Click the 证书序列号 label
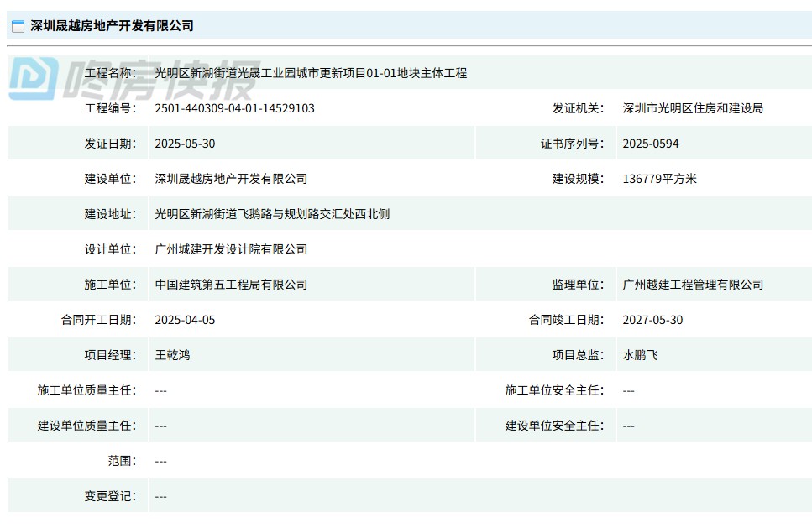Image resolution: width=812 pixels, height=528 pixels. (572, 144)
